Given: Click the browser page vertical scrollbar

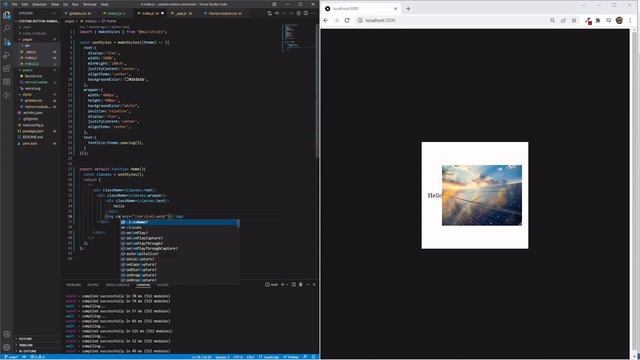Looking at the screenshot, I should pos(634,194).
